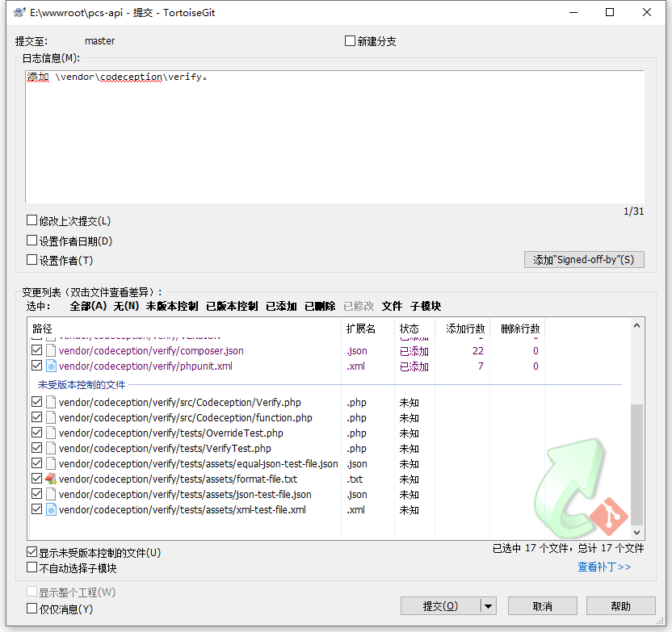Click in the log message text area
Image resolution: width=672 pixels, height=632 pixels.
(x=334, y=136)
